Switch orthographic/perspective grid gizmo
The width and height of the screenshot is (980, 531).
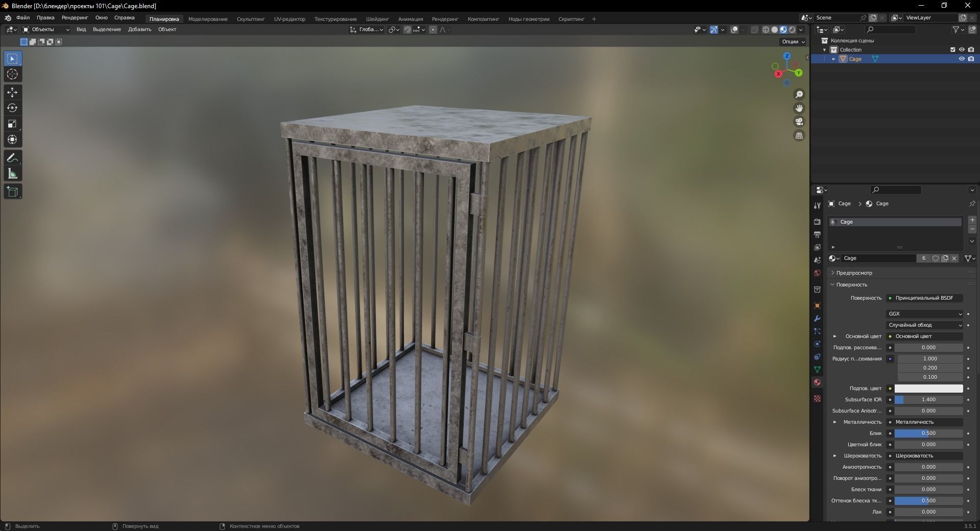[799, 136]
